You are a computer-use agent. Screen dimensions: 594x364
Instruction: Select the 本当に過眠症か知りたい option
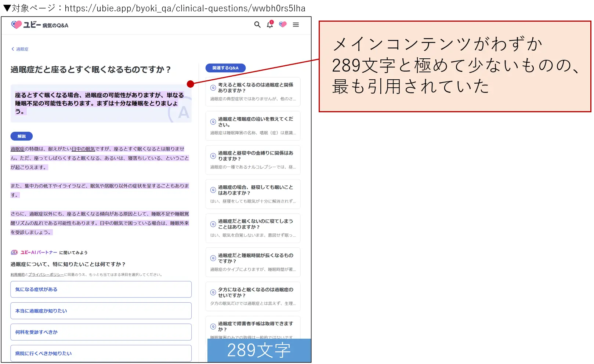pyautogui.click(x=101, y=310)
